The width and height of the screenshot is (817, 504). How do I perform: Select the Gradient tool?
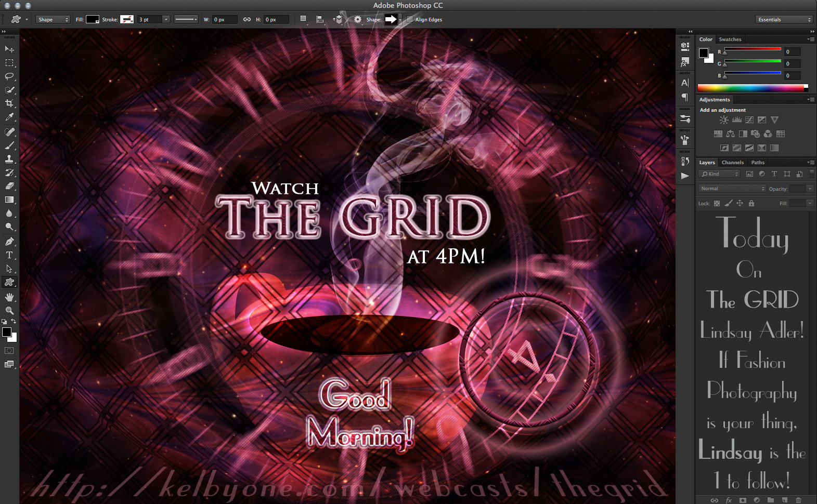point(9,200)
